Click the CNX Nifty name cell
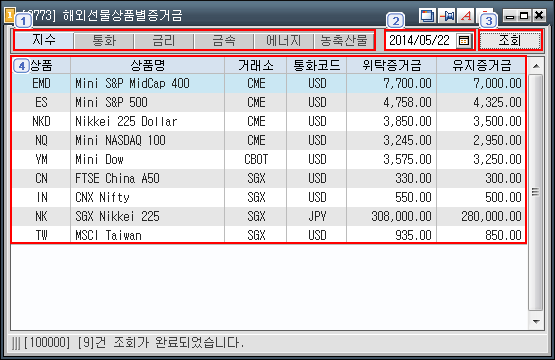 pos(148,197)
